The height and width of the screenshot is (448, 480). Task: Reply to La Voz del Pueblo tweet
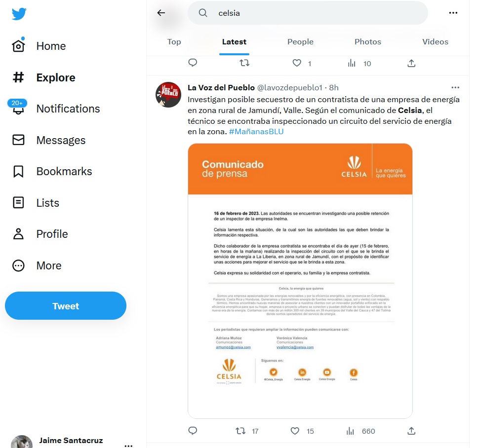(193, 431)
